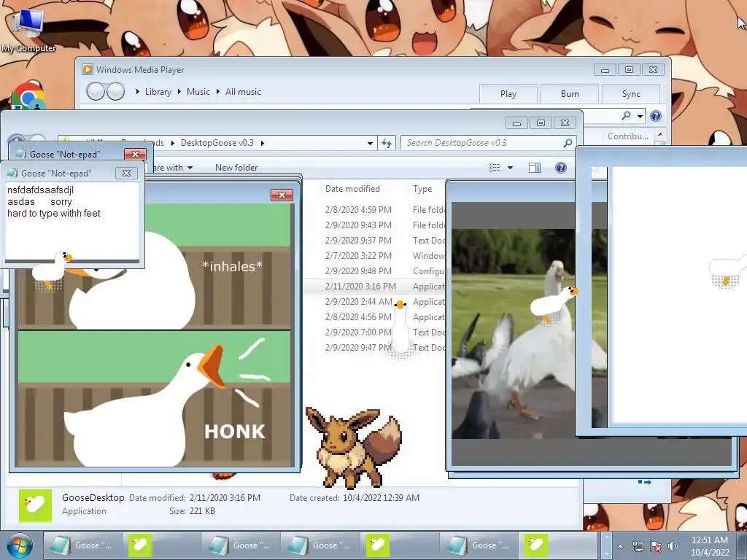Close the HONK meme window
The width and height of the screenshot is (747, 560).
tap(282, 195)
